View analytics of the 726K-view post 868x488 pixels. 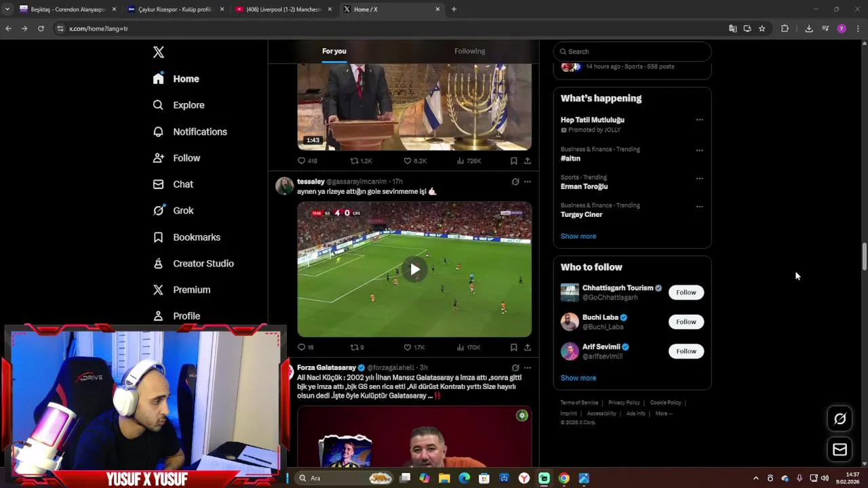coord(469,161)
